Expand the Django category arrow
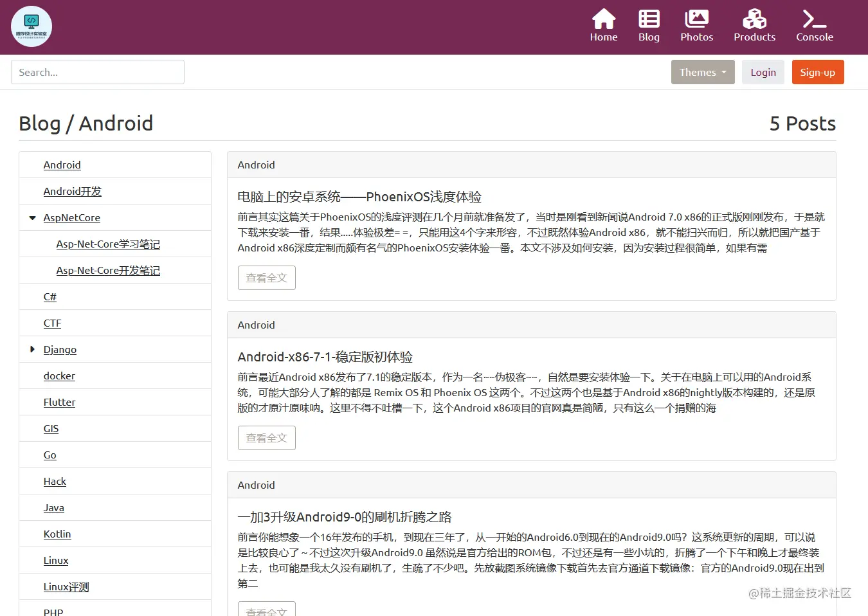 32,349
